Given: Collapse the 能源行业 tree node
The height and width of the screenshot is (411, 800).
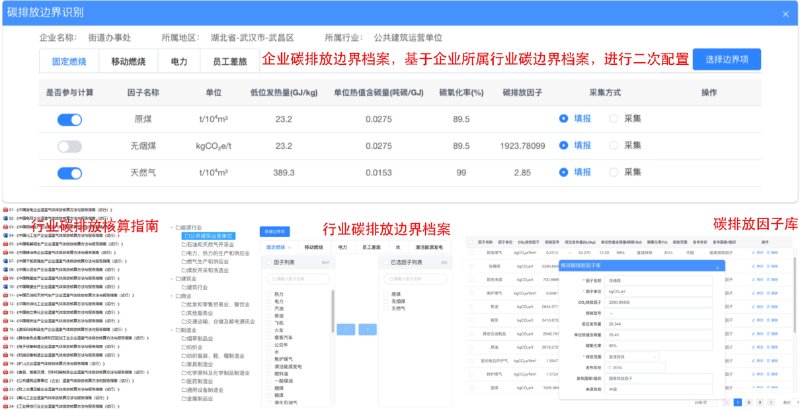Looking at the screenshot, I should click(169, 226).
